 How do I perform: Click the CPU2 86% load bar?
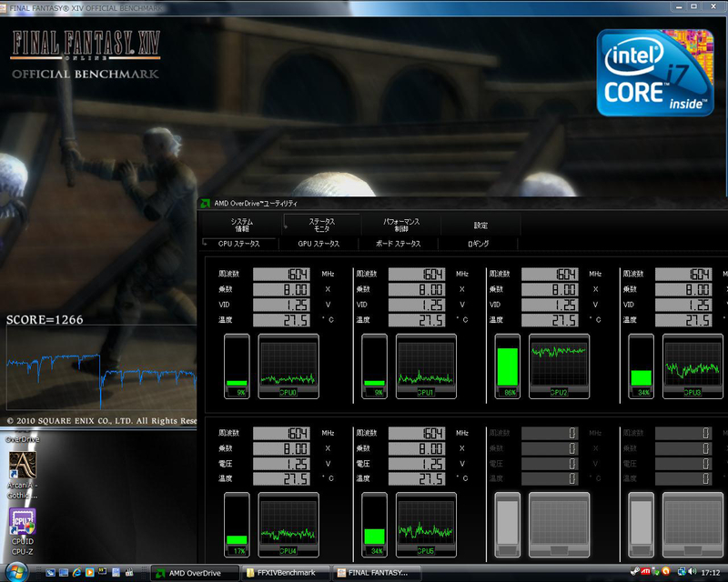coord(508,366)
